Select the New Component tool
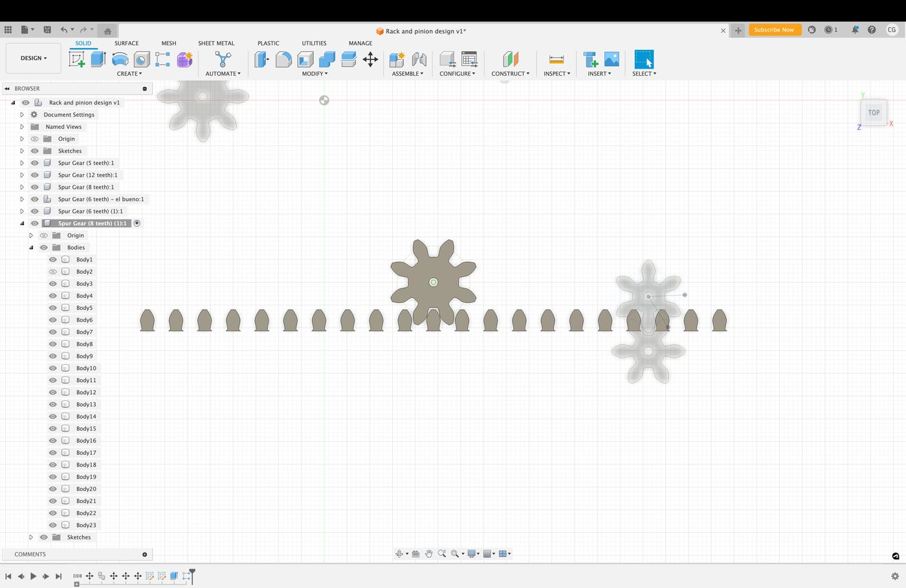Viewport: 906px width, 588px height. (x=397, y=60)
